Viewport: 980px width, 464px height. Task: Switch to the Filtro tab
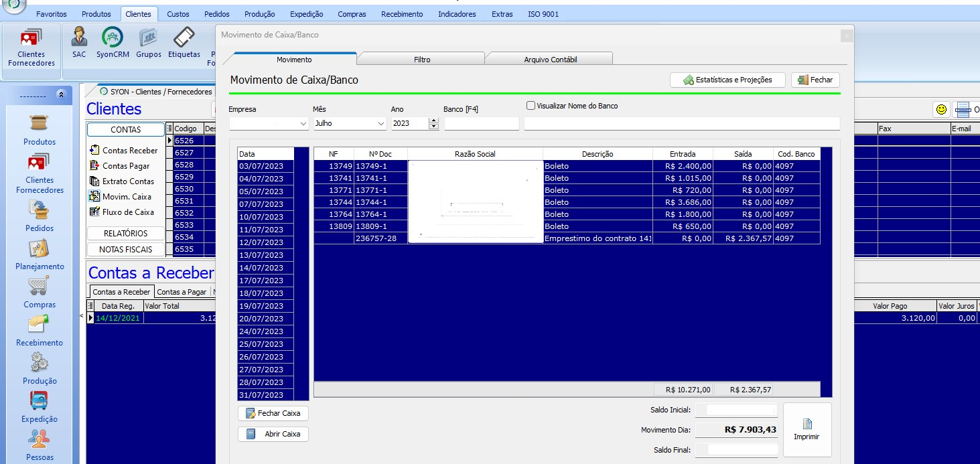point(422,60)
